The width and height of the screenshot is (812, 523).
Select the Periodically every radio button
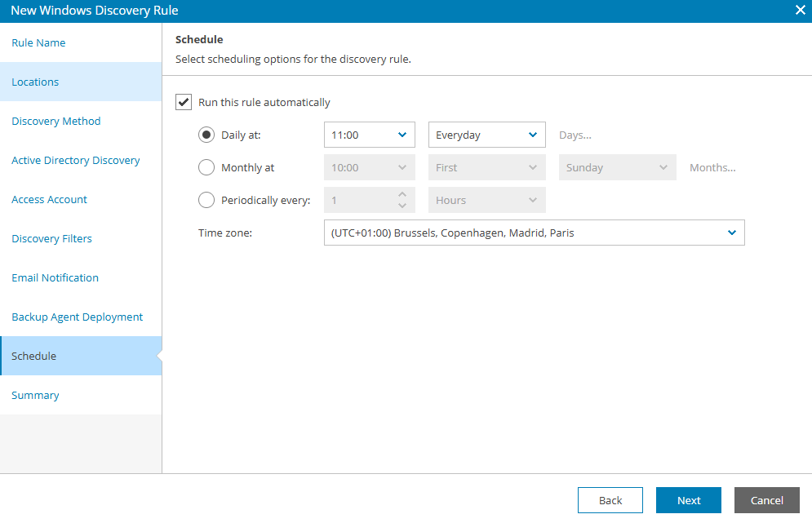click(x=206, y=201)
